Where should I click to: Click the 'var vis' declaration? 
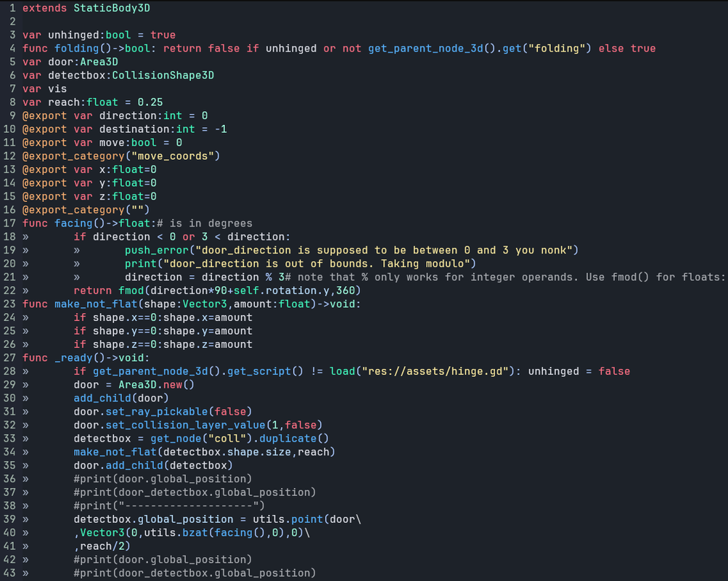[x=44, y=89]
